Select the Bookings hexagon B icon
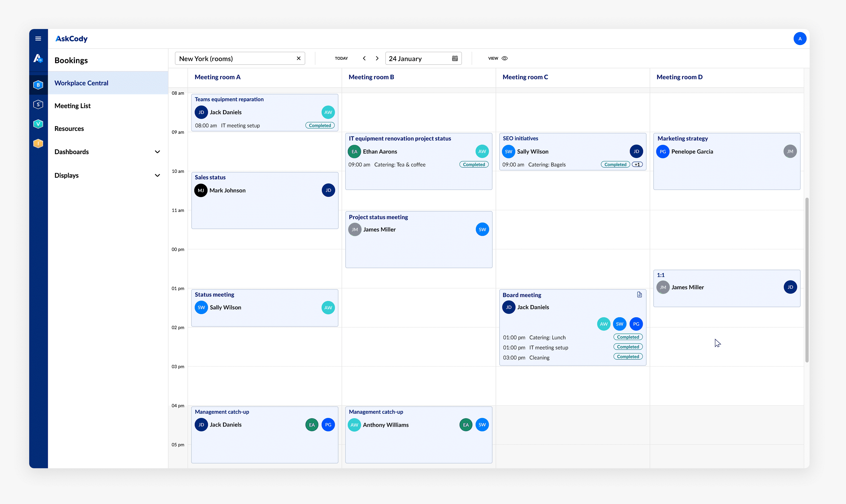Viewport: 846px width, 504px height. coord(38,85)
